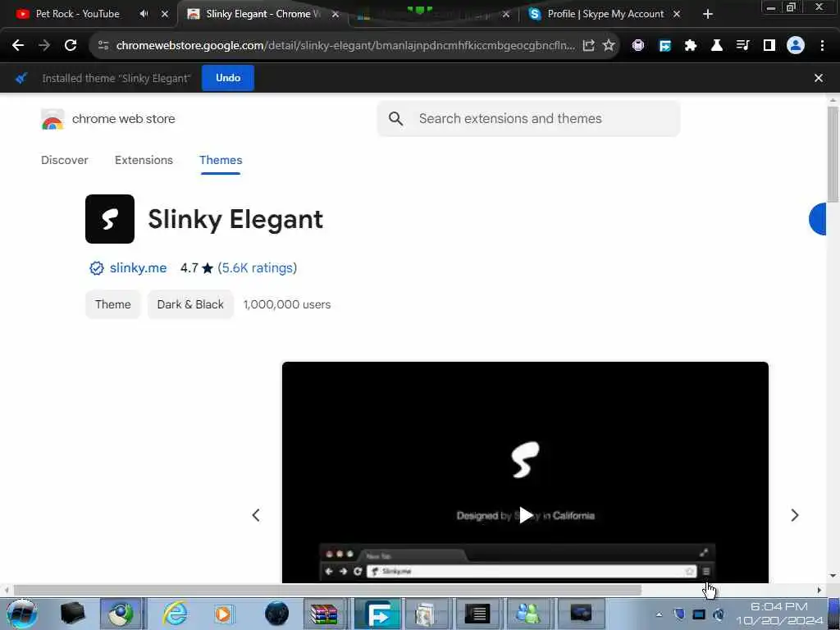840x630 pixels.
Task: Click the Theme category chip
Action: point(112,304)
